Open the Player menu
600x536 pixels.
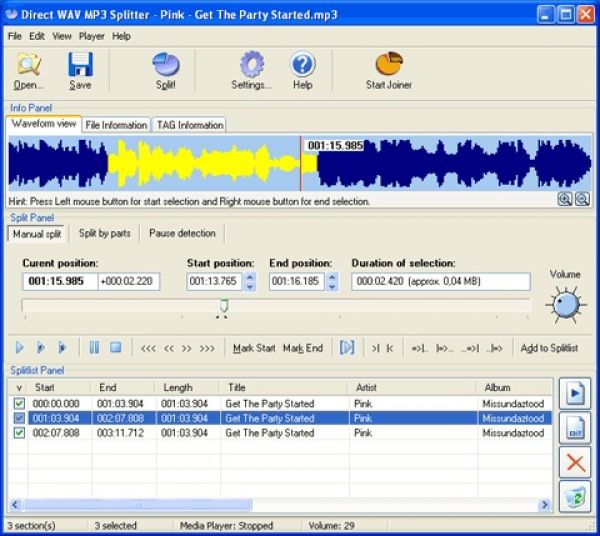point(91,36)
